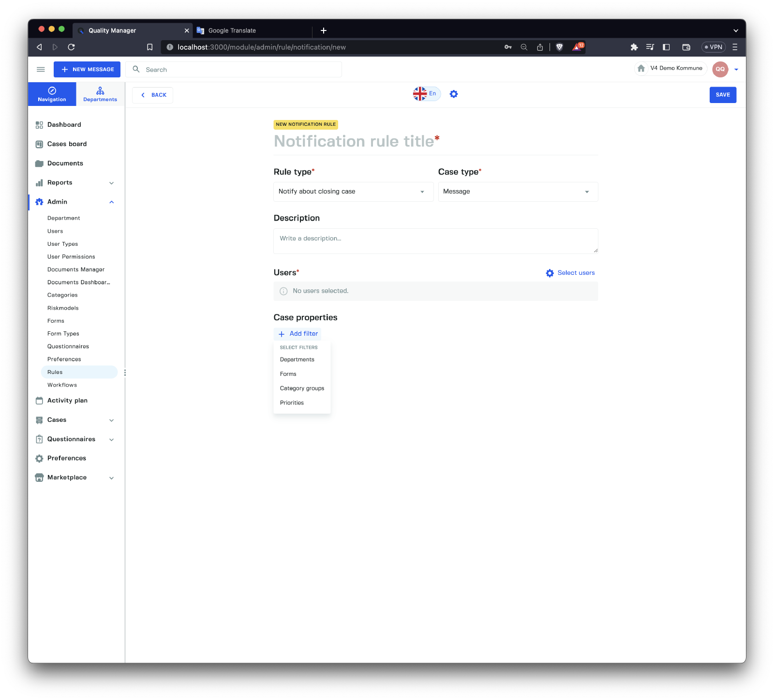Click the Brave shields icon
This screenshot has height=700, width=774.
click(560, 47)
